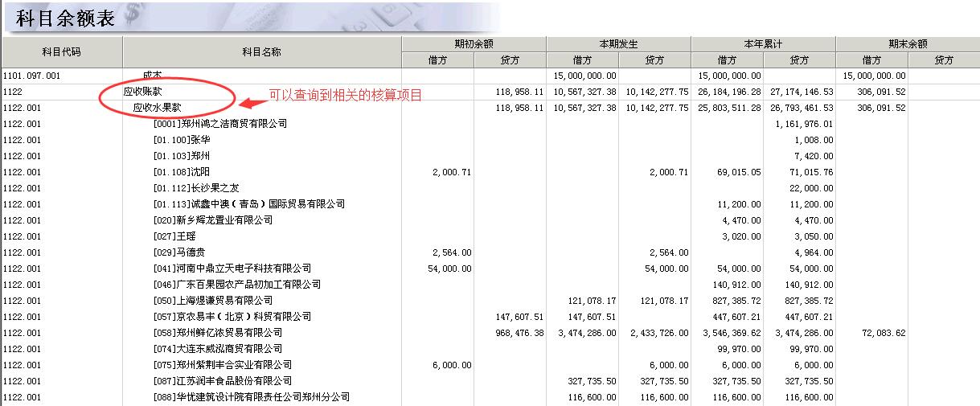Click the 本年累计 column group header
Image resolution: width=980 pixels, height=406 pixels.
[763, 44]
